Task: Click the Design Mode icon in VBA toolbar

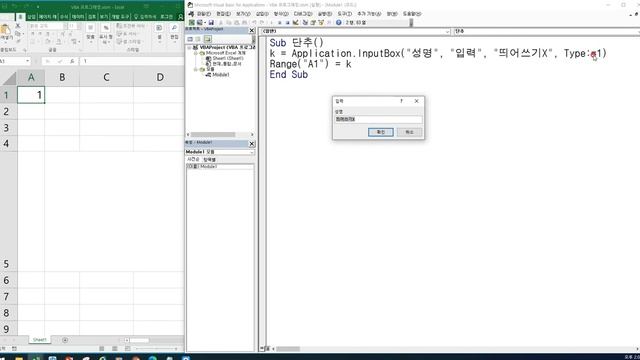Action: (296, 22)
